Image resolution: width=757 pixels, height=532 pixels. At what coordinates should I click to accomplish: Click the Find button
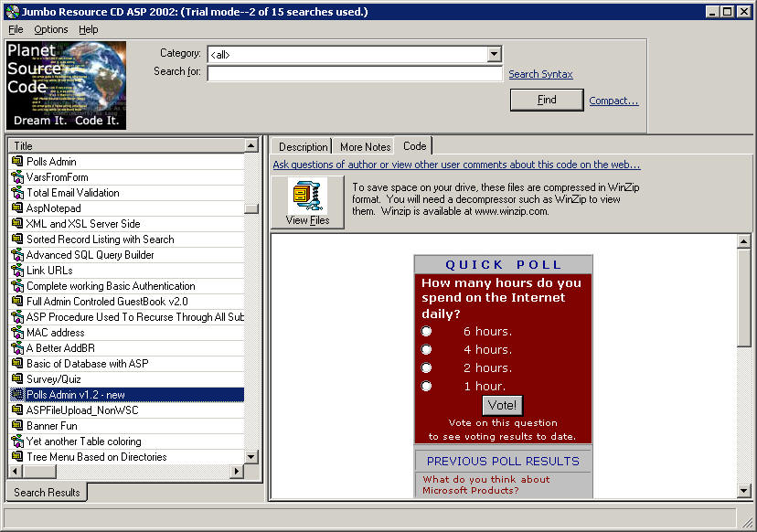coord(547,100)
